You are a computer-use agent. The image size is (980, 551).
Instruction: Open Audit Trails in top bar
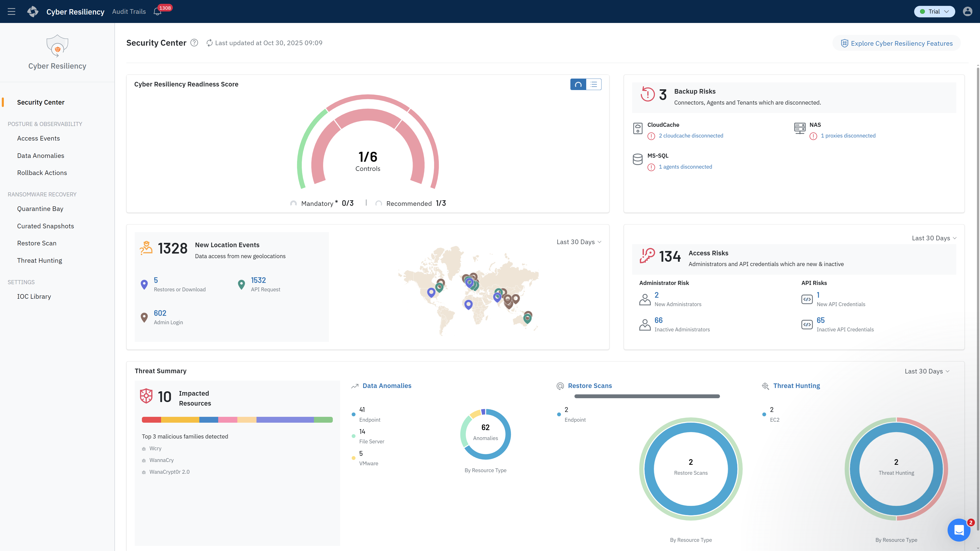(x=129, y=11)
